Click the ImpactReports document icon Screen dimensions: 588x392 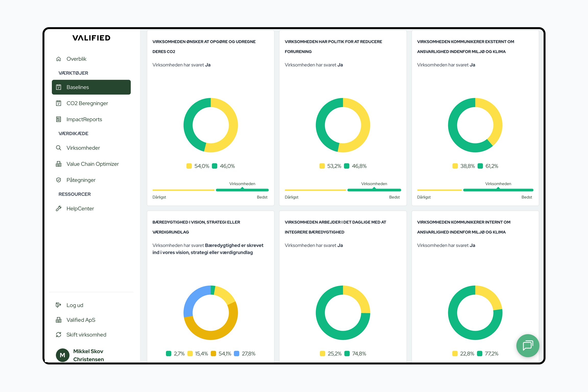pyautogui.click(x=58, y=119)
